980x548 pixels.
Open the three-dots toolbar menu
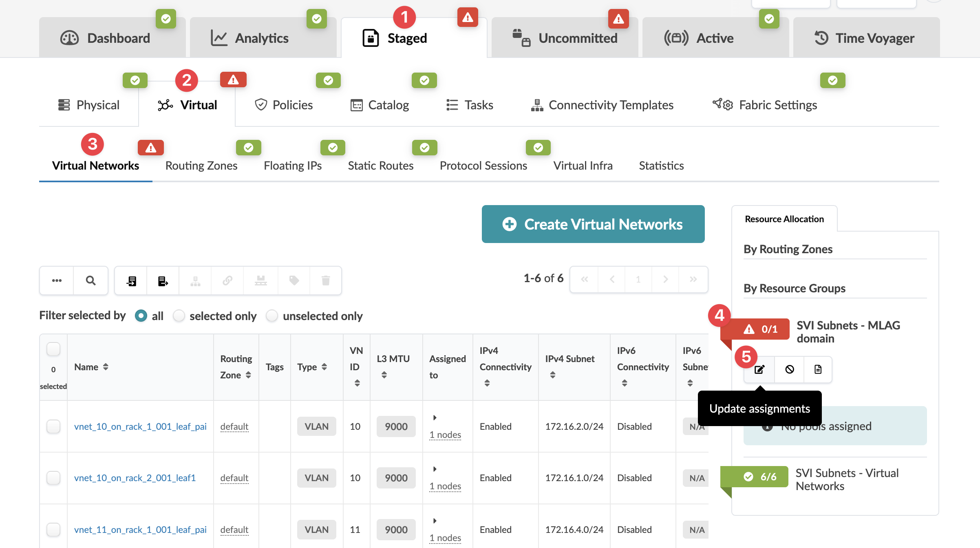pyautogui.click(x=57, y=281)
